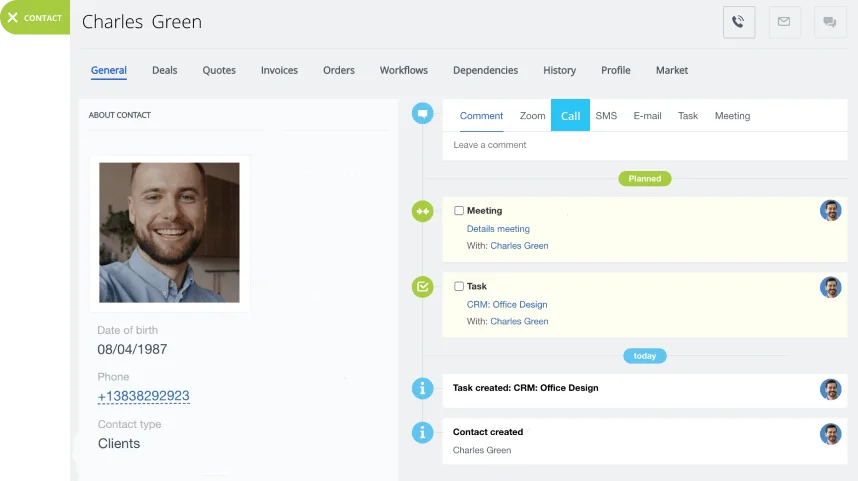Screen dimensions: 858x481
Task: Open the chat bubbles icon button
Action: tap(829, 22)
